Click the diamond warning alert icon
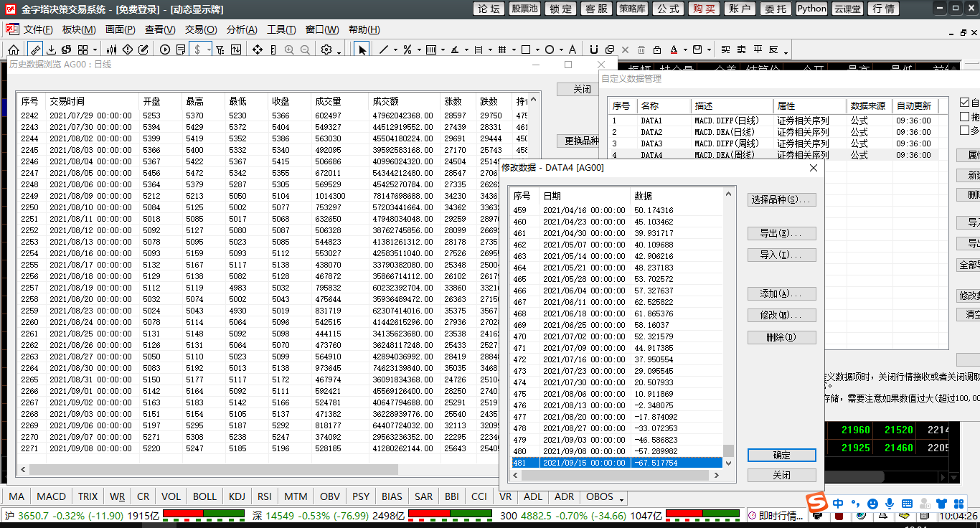Viewport: 980px width, 528px height. click(x=128, y=49)
